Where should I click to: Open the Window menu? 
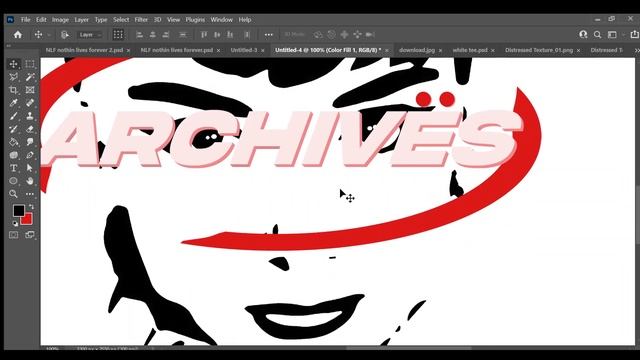pyautogui.click(x=222, y=20)
